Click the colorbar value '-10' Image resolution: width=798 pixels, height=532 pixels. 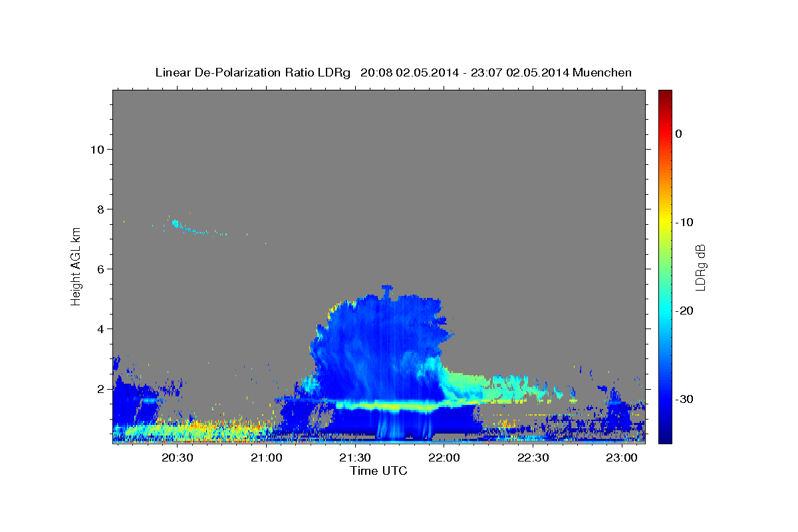pos(685,222)
